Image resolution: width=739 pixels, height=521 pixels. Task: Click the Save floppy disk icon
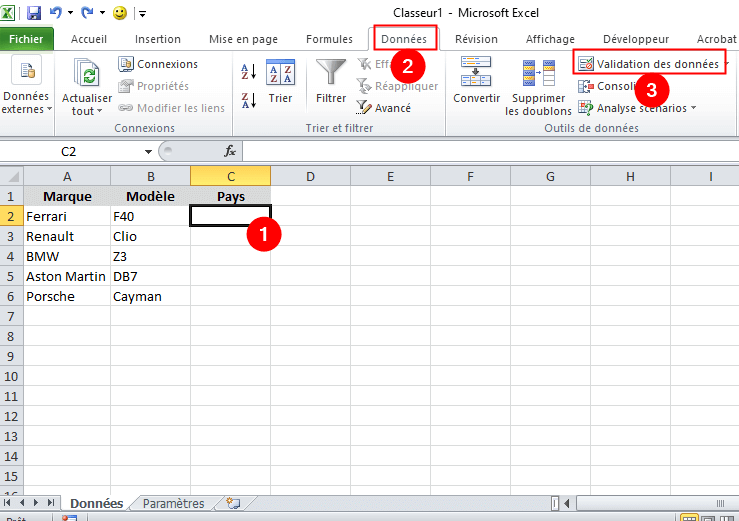tap(33, 13)
